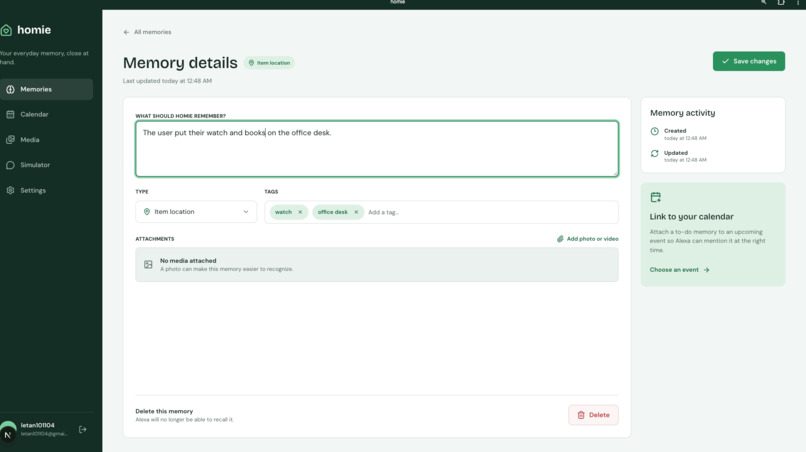Click the search icon in top bar

pyautogui.click(x=764, y=2)
